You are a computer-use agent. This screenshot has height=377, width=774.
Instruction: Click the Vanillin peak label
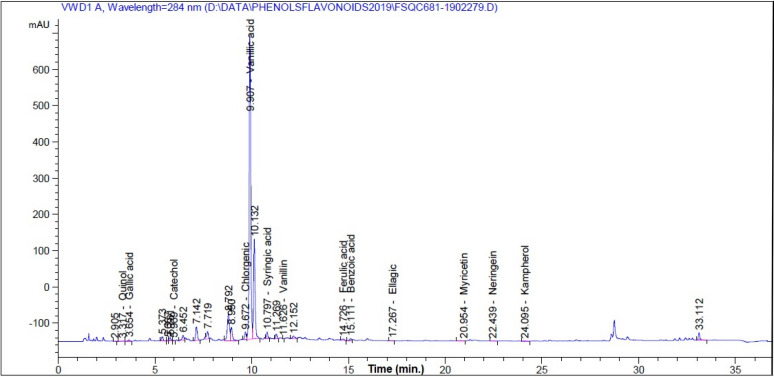pyautogui.click(x=283, y=277)
